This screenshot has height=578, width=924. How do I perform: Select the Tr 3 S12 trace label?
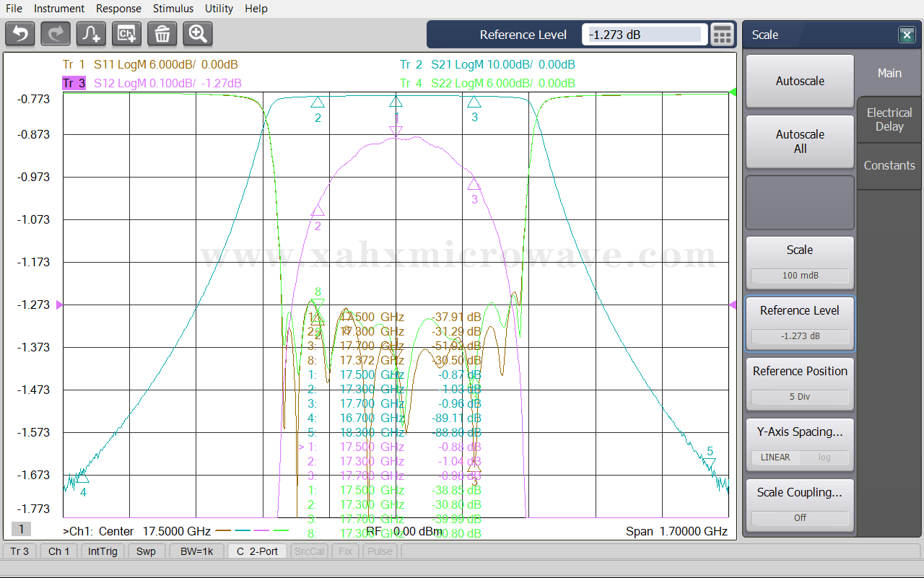coord(152,83)
